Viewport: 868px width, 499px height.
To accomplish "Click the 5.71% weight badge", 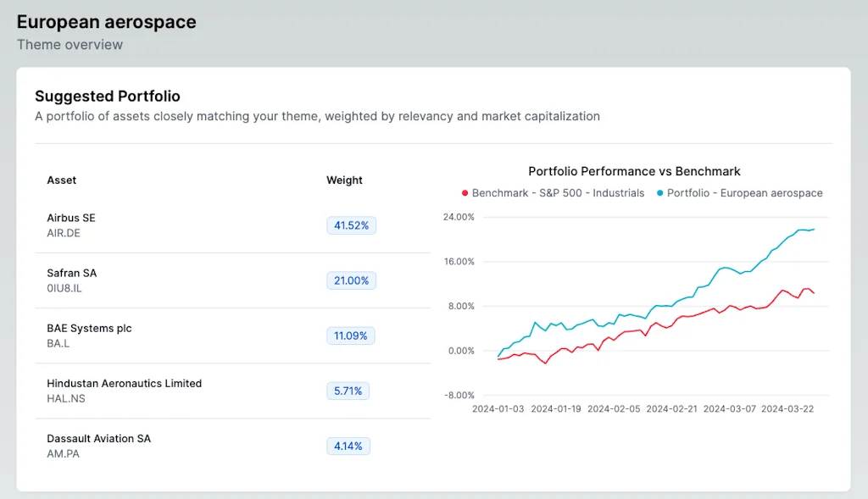I will [x=348, y=391].
